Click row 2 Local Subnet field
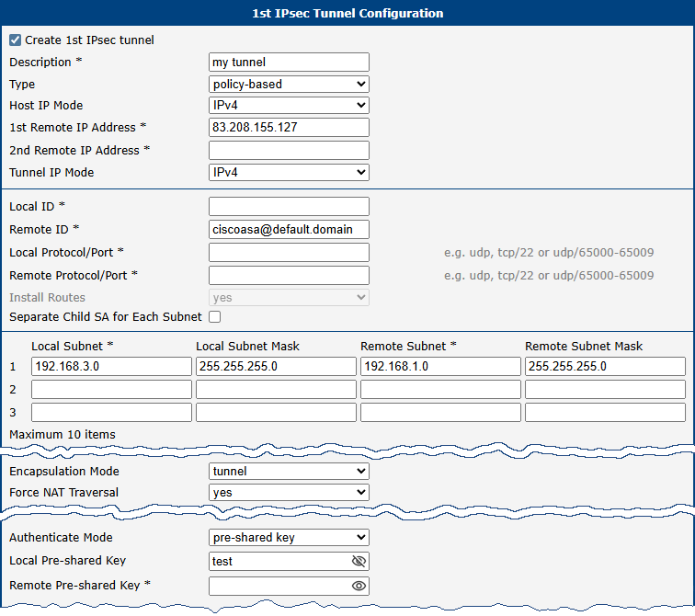This screenshot has width=695, height=616. pyautogui.click(x=112, y=390)
